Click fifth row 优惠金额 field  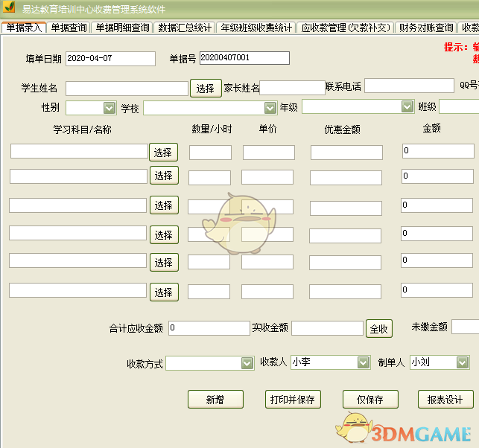point(345,263)
